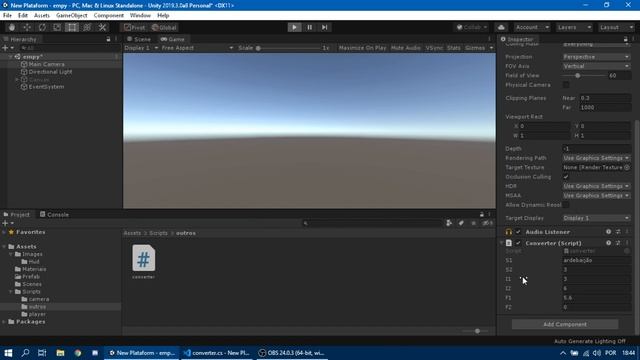The height and width of the screenshot is (360, 640).
Task: Toggle Physical Camera checkbox
Action: coord(566,85)
